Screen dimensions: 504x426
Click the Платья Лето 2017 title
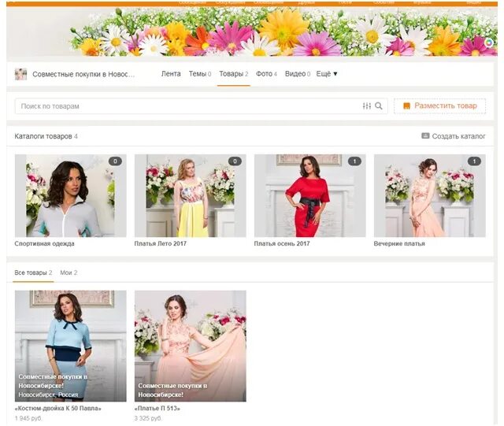[x=161, y=243]
